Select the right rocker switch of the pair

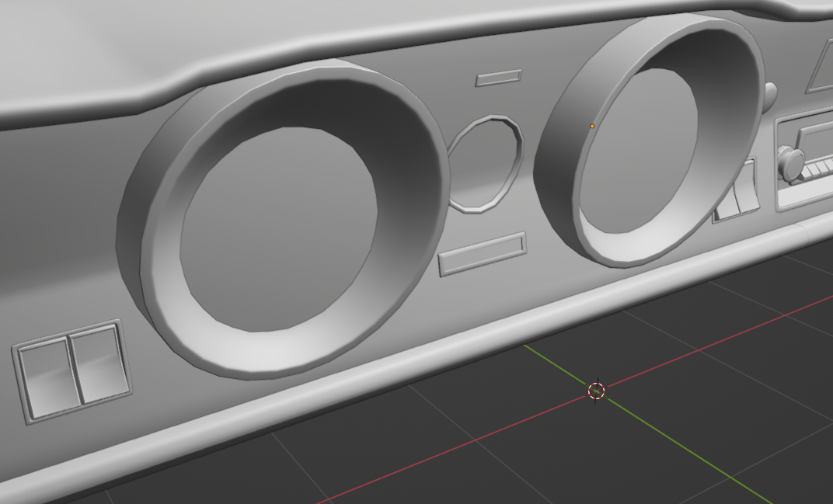pos(100,364)
